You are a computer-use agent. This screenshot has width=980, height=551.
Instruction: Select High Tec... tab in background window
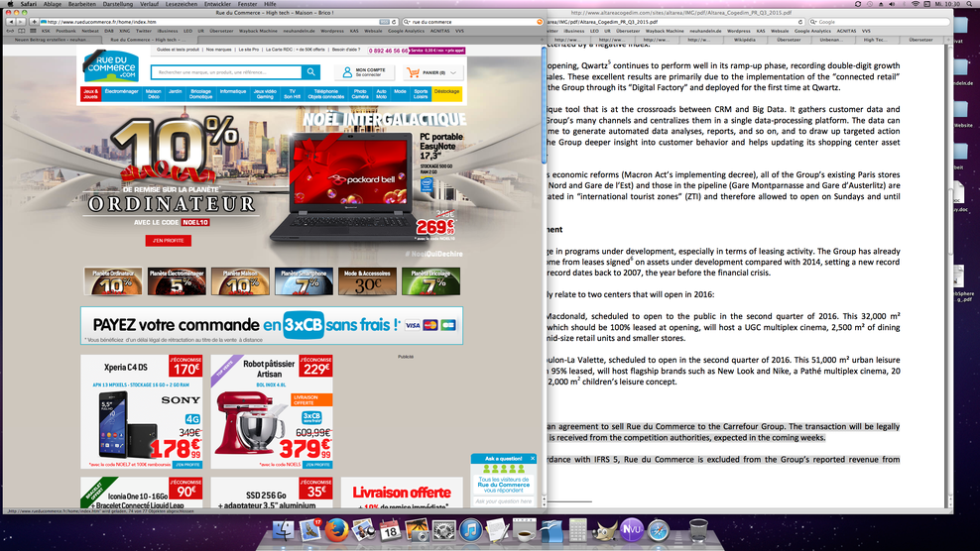pos(875,40)
